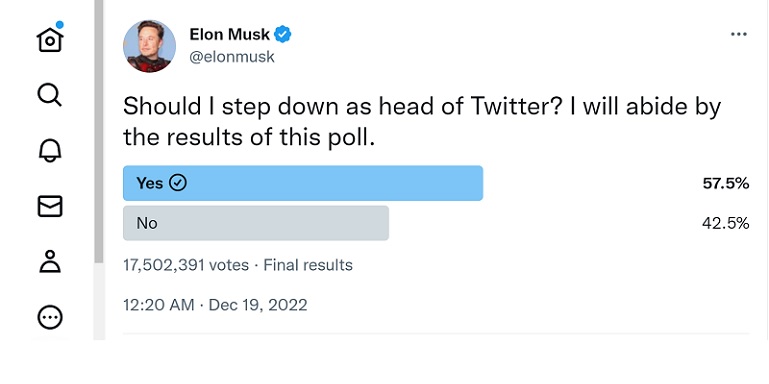Click the 57.5% result label
769x384 pixels.
726,183
